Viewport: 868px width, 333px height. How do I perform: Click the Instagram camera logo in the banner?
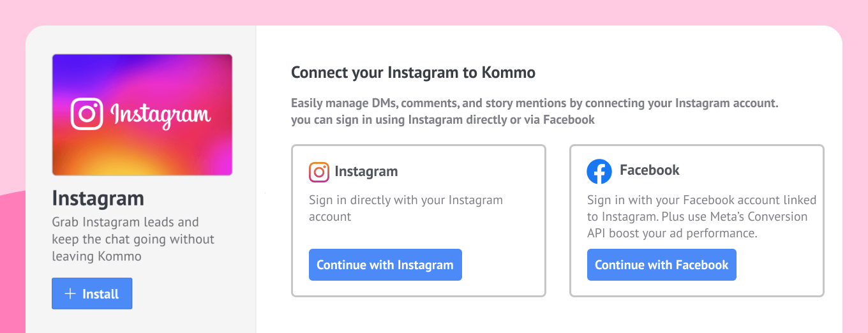click(x=87, y=114)
